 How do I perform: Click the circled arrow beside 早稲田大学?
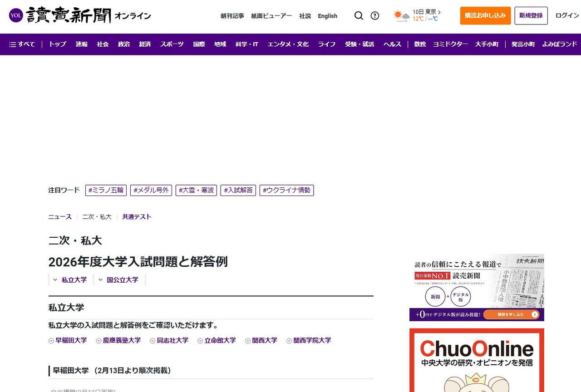(51, 340)
